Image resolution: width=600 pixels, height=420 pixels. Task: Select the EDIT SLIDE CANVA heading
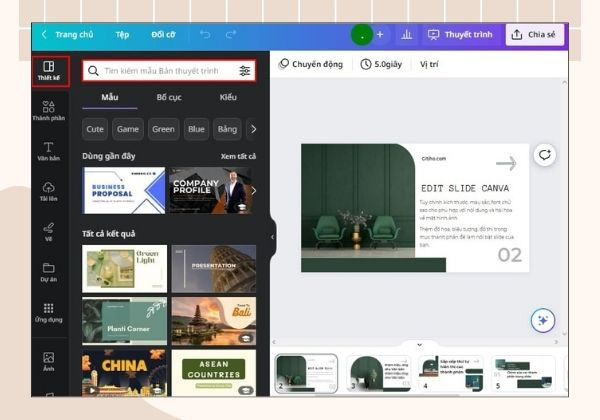click(x=465, y=188)
